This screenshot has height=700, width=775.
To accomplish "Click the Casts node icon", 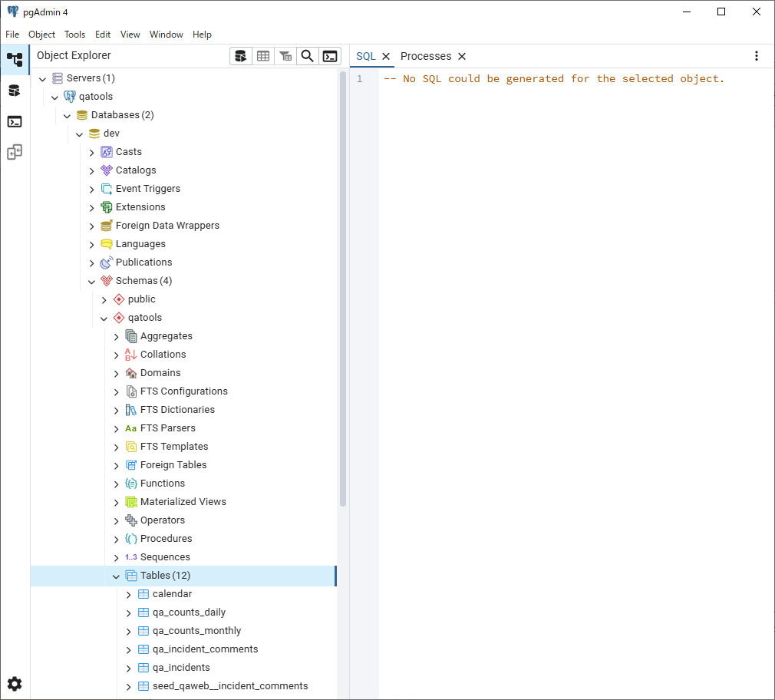I will [106, 152].
